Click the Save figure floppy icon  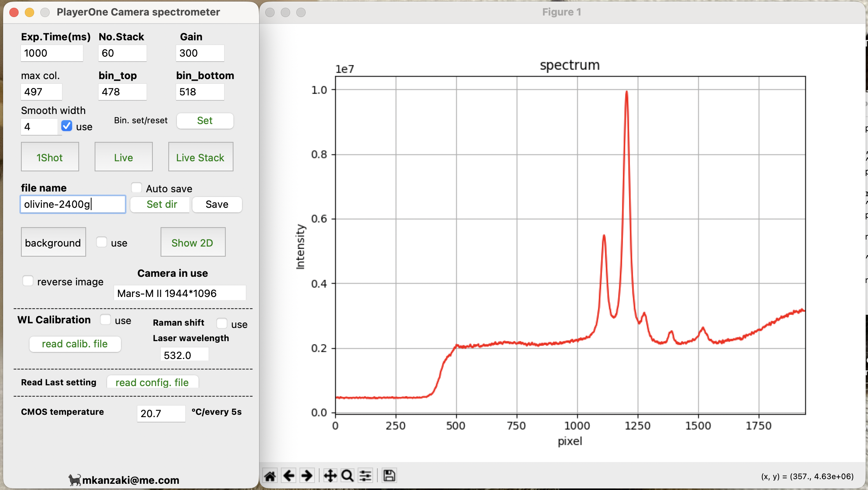[389, 475]
